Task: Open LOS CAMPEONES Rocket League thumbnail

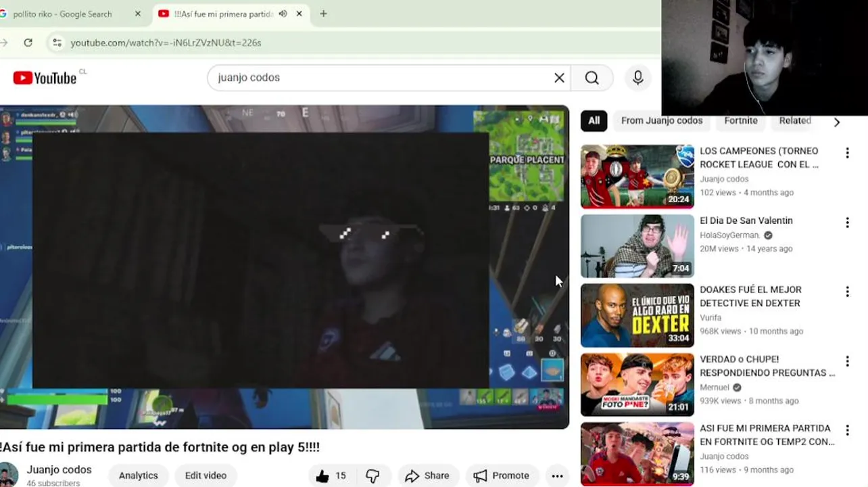Action: pos(637,177)
